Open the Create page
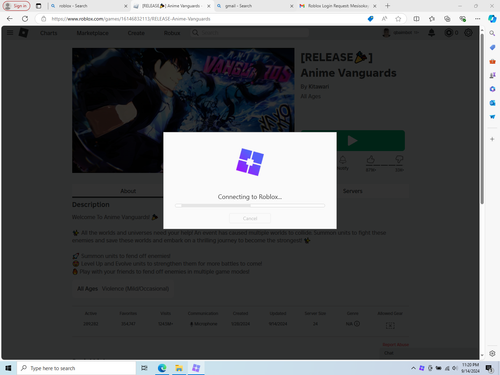500x375 pixels. tap(136, 33)
